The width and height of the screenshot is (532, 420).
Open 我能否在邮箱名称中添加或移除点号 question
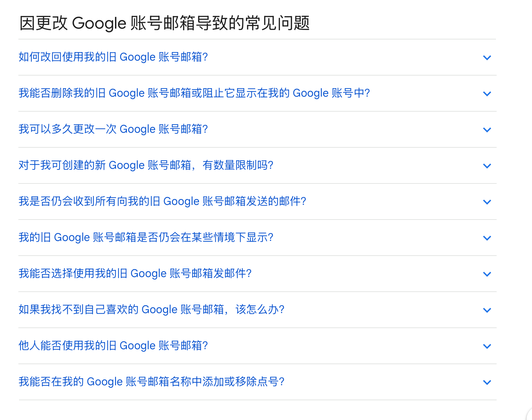click(151, 382)
